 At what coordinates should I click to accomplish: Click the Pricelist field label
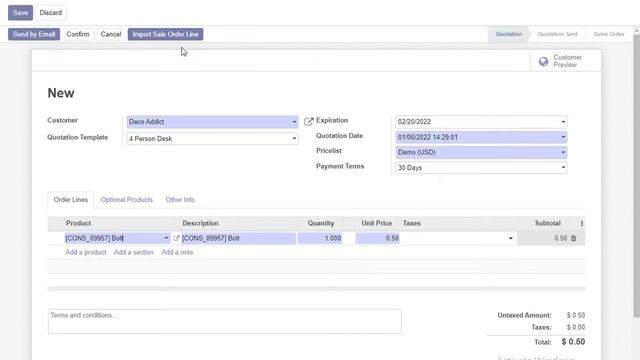(329, 151)
